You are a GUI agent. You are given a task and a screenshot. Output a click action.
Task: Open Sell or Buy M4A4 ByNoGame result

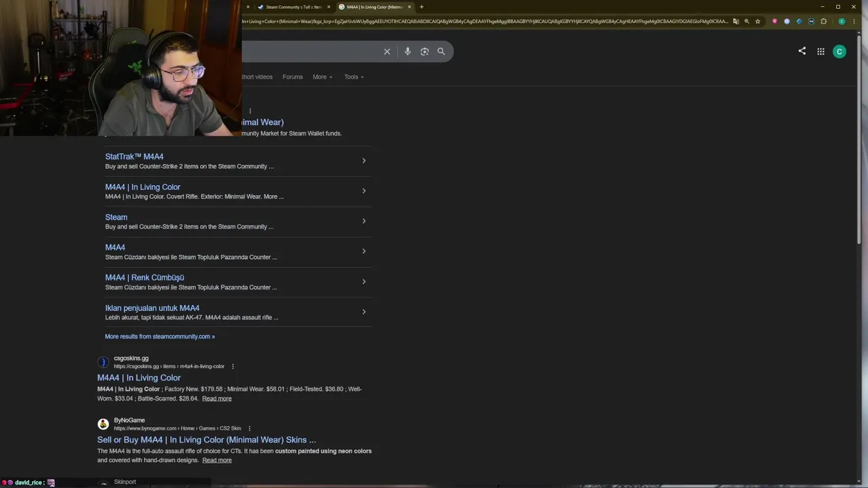206,440
